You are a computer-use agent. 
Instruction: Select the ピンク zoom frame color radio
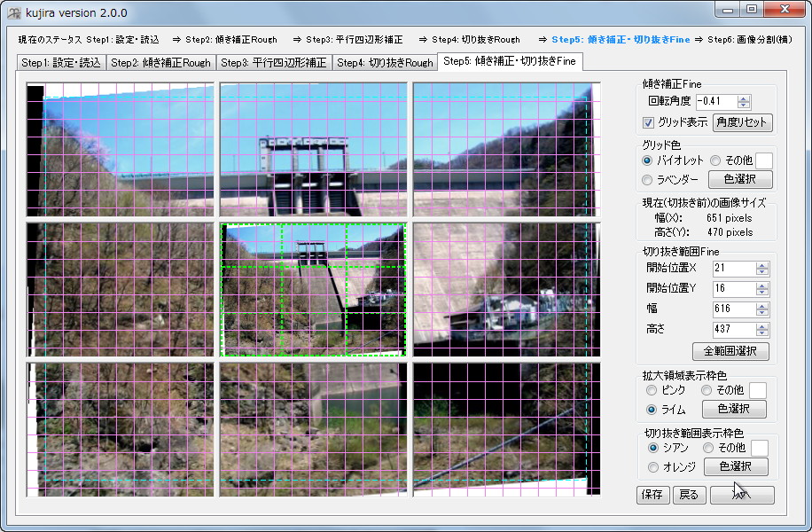pyautogui.click(x=652, y=390)
